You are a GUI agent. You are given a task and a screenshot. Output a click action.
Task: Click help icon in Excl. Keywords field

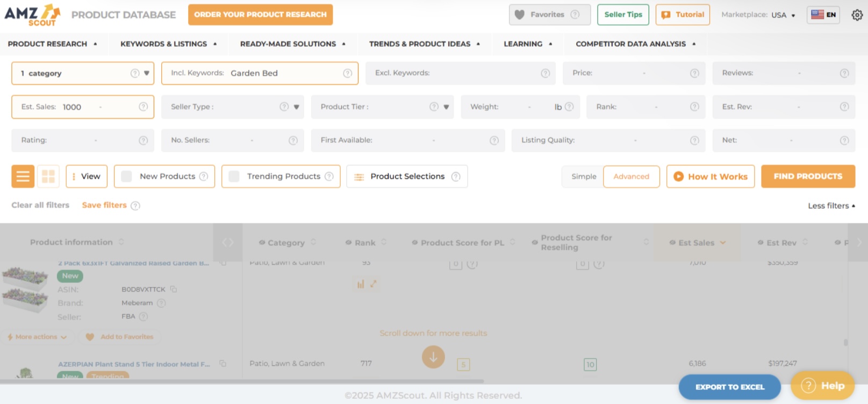(546, 73)
